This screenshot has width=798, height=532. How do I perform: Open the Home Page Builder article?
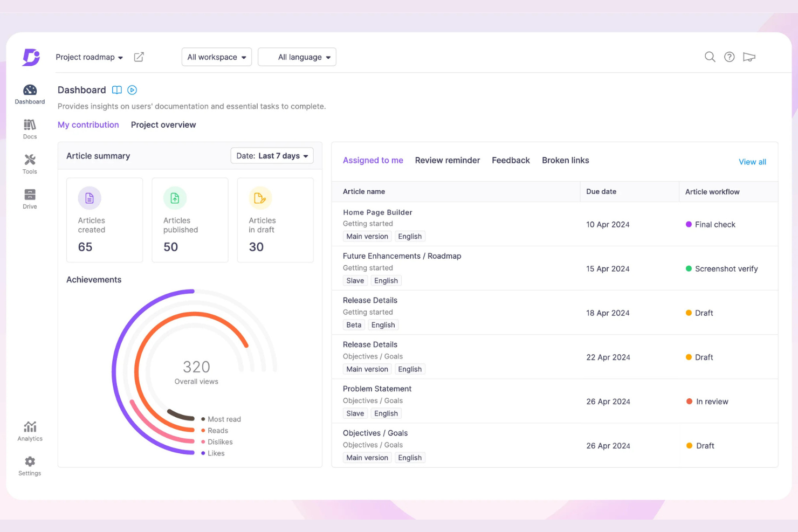coord(377,212)
